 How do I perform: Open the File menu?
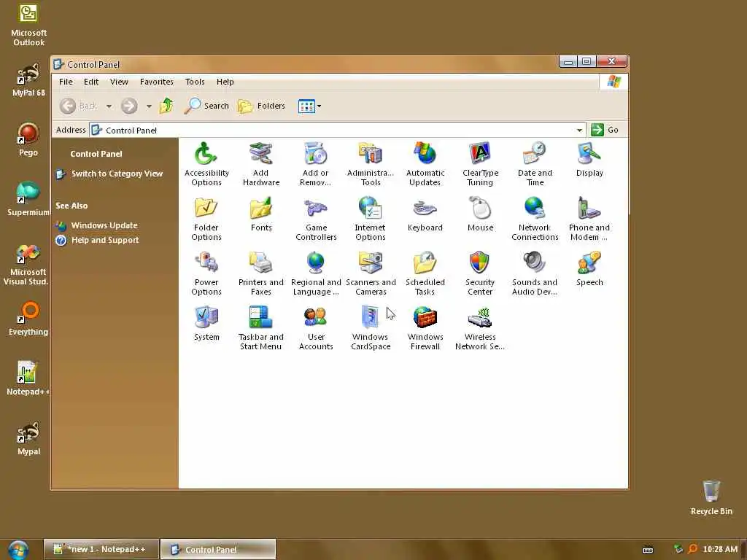tap(66, 82)
